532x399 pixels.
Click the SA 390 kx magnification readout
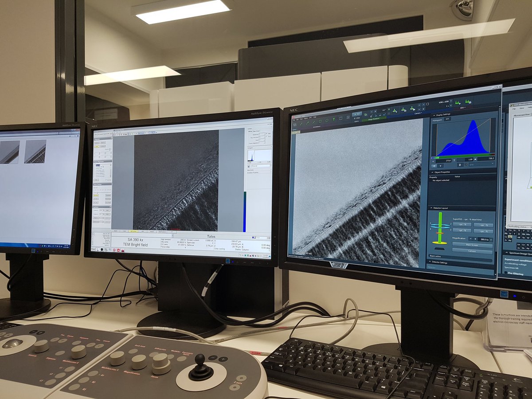[x=135, y=240]
